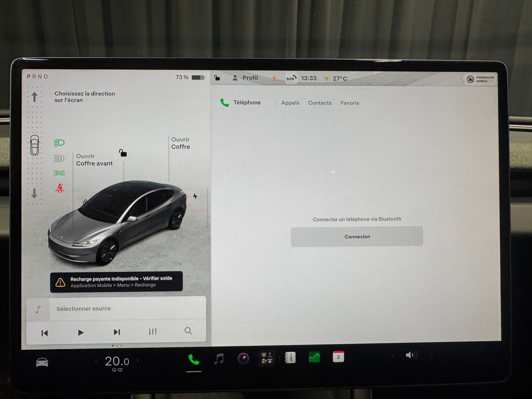Open media search magnifier
Viewport: 532px width, 399px height.
(x=188, y=331)
